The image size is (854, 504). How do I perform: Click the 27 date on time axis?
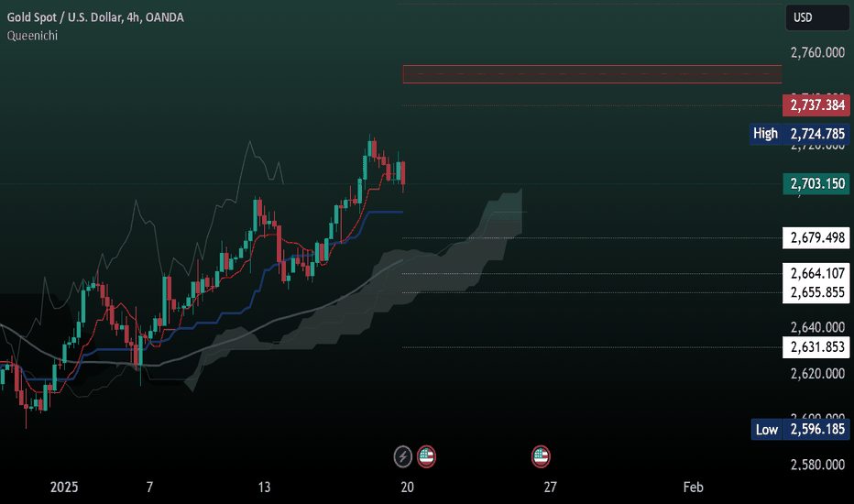[550, 488]
